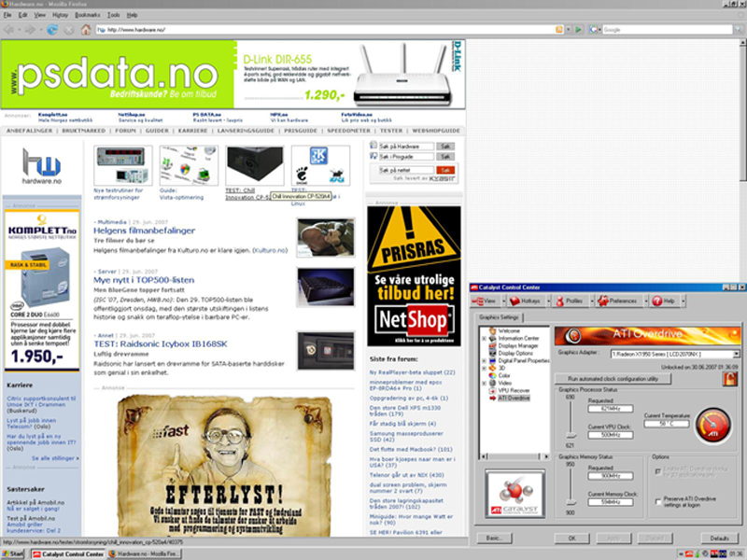Open Firefox Tools menu
This screenshot has width=747, height=560.
(113, 15)
